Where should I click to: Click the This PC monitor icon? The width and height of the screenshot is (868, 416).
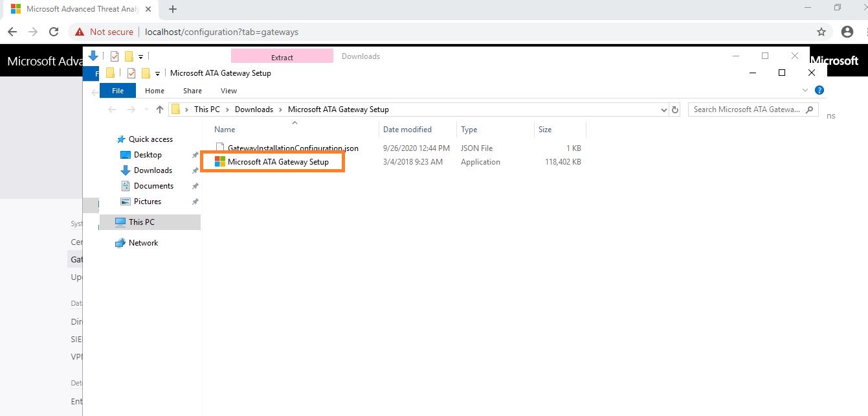pos(120,222)
